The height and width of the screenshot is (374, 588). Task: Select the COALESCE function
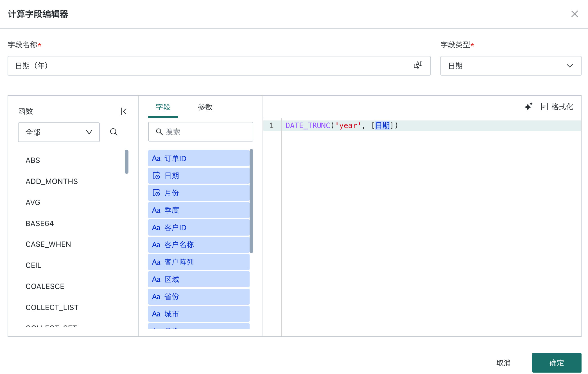click(x=45, y=286)
